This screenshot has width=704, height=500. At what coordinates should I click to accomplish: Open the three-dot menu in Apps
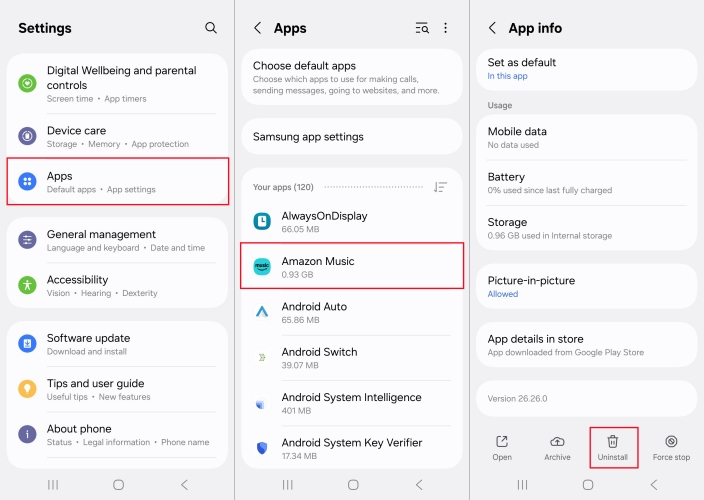coord(445,28)
